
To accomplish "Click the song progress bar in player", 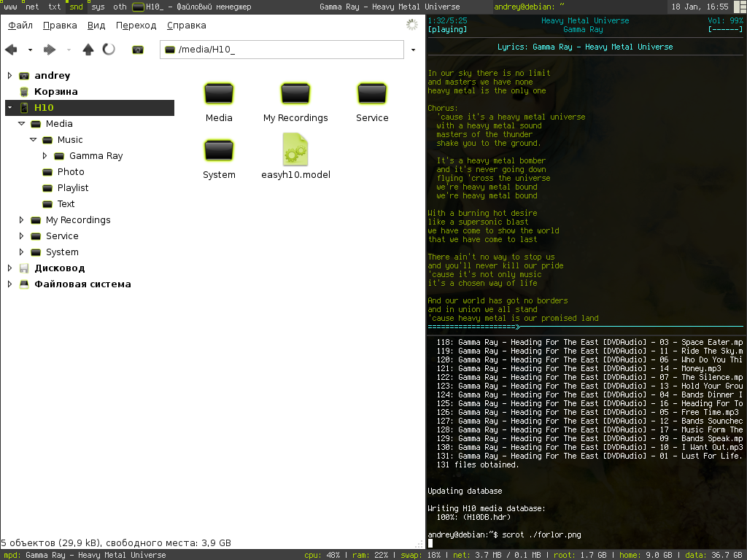I will coord(586,327).
